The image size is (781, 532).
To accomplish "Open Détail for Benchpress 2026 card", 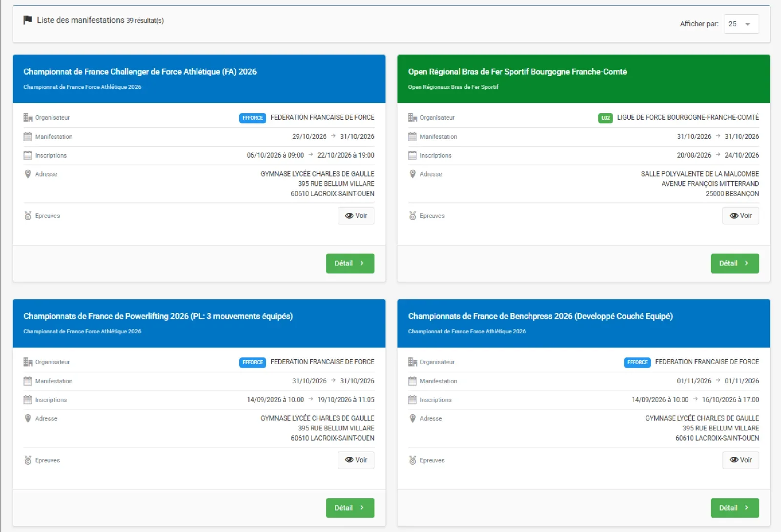I will 735,508.
